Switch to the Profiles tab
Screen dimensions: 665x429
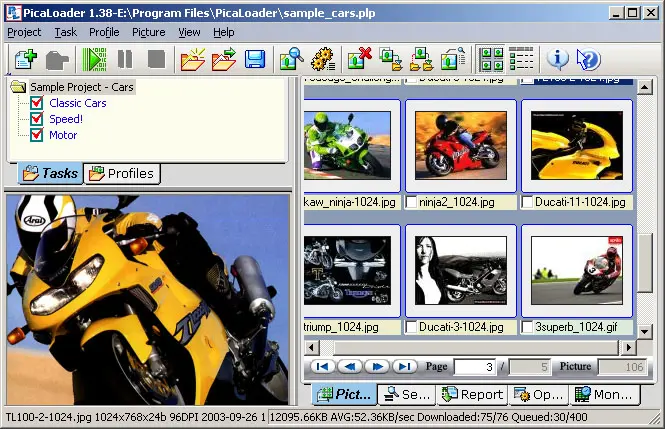121,173
